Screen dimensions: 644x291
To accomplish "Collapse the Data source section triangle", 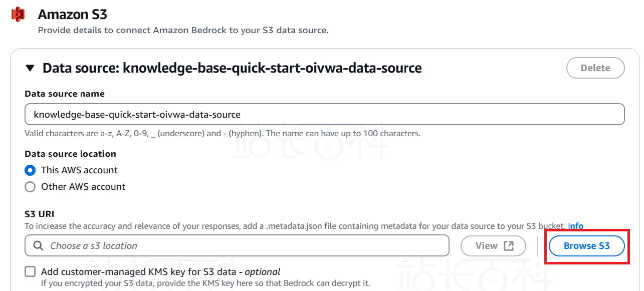I will (x=30, y=68).
